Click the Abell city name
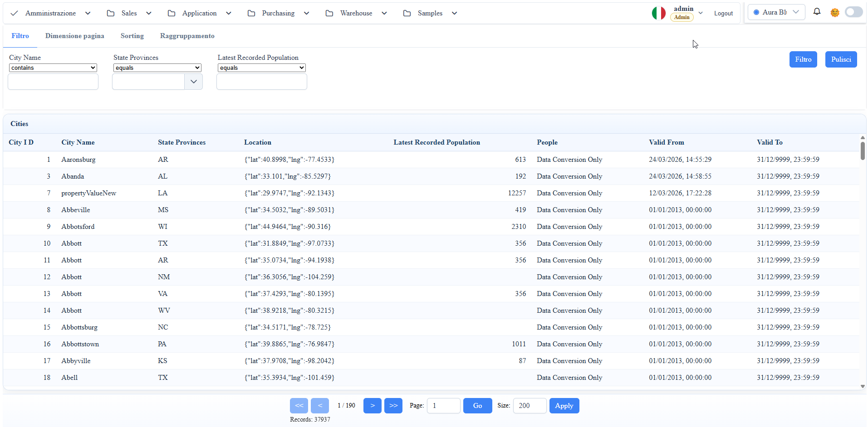This screenshot has height=427, width=868. 70,378
